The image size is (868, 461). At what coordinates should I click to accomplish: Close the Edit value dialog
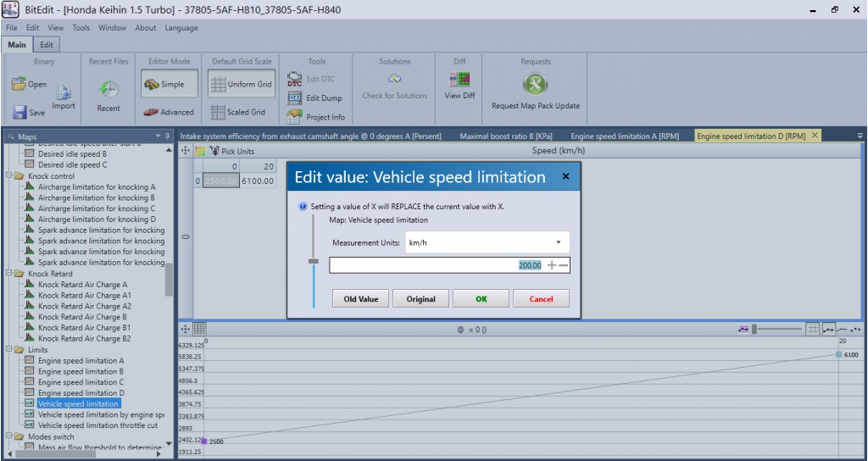(x=565, y=176)
